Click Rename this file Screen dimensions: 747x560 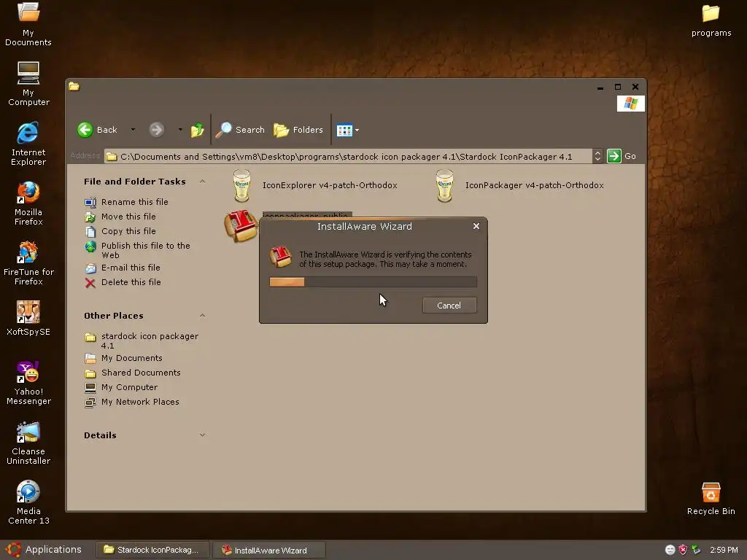click(127, 202)
